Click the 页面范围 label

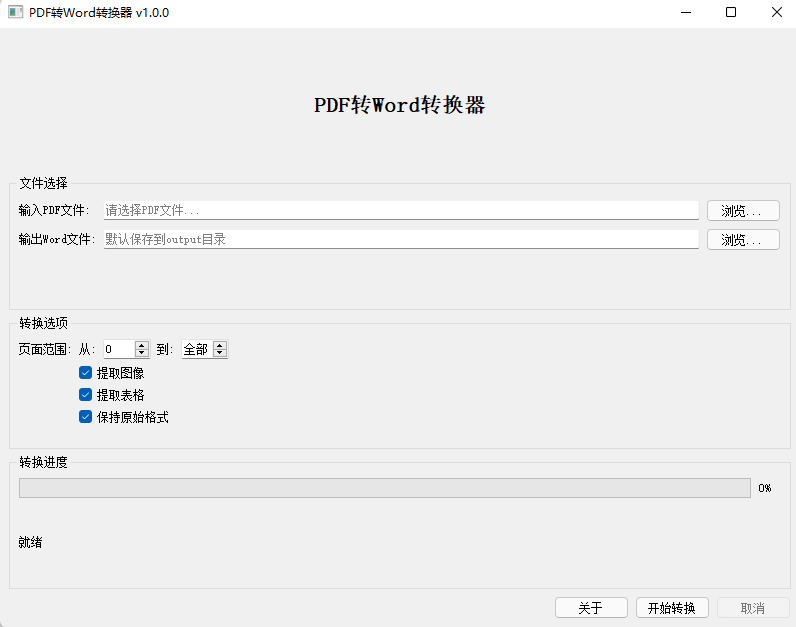tap(45, 349)
